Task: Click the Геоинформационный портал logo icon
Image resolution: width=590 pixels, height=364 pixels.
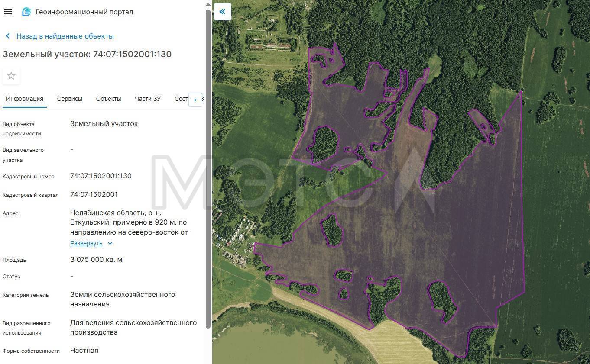Action: click(x=26, y=12)
